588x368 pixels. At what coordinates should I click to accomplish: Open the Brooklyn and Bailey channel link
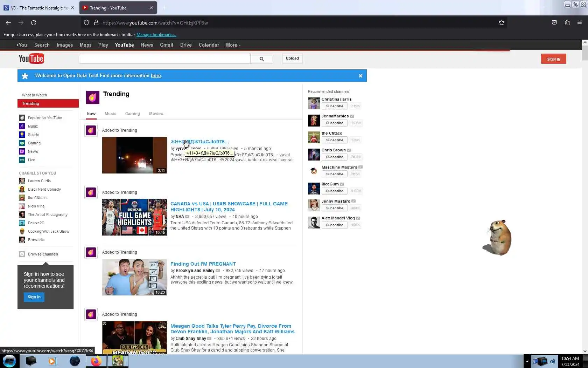[x=195, y=271]
